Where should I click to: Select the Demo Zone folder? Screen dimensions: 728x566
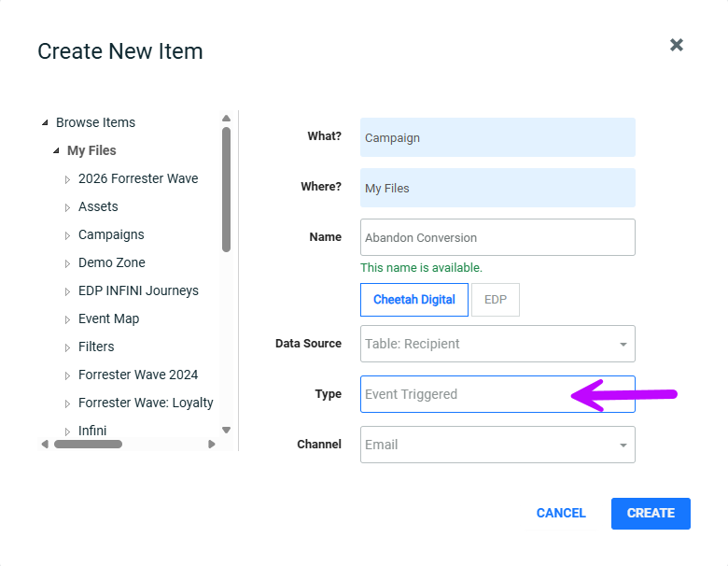click(x=111, y=262)
